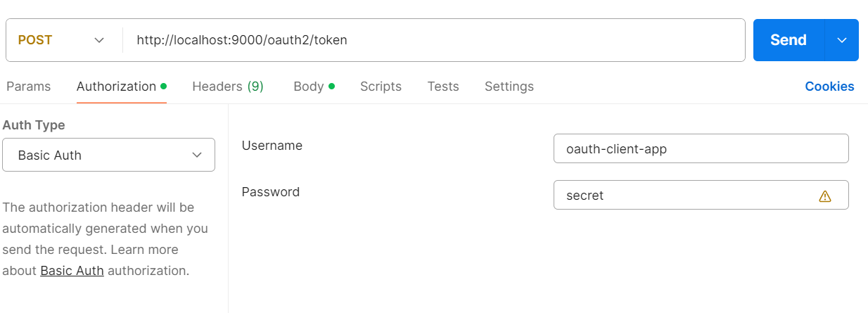Focus the Username field with oauth-client-app
Viewport: 868px width, 313px height.
tap(700, 148)
